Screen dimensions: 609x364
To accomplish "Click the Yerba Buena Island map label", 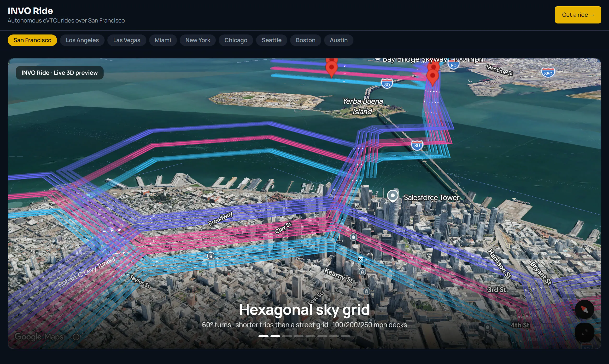I will tap(363, 107).
